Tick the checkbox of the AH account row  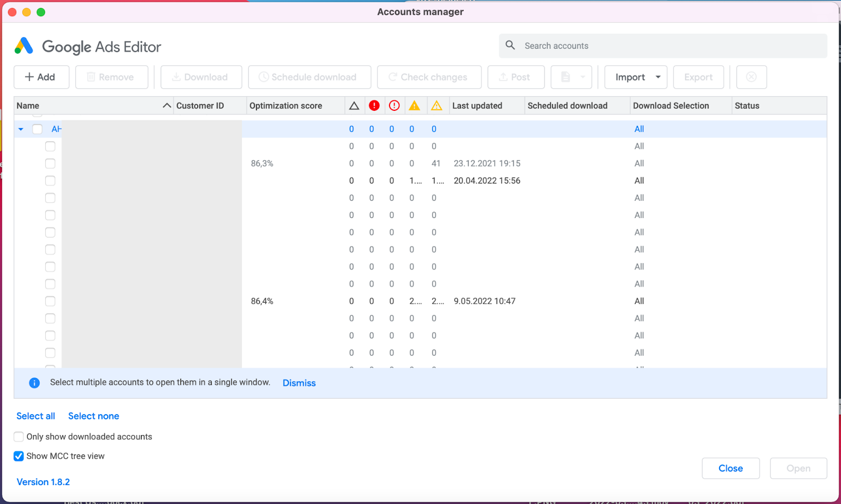(x=37, y=129)
